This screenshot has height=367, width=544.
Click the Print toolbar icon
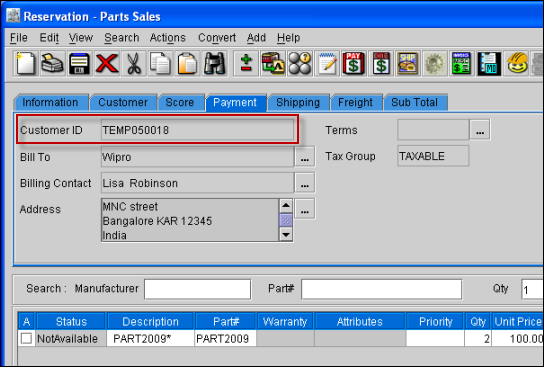[x=52, y=63]
